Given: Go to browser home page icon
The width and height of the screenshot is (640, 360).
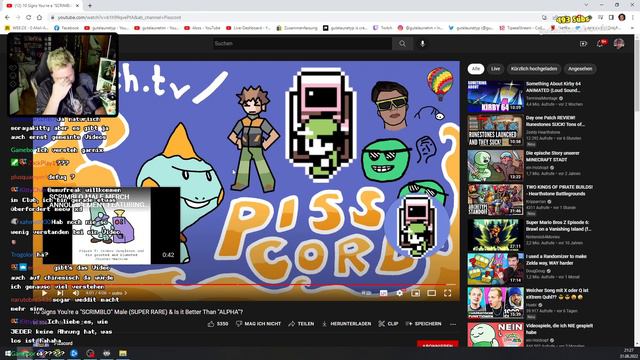Looking at the screenshot, I should click(x=39, y=18).
